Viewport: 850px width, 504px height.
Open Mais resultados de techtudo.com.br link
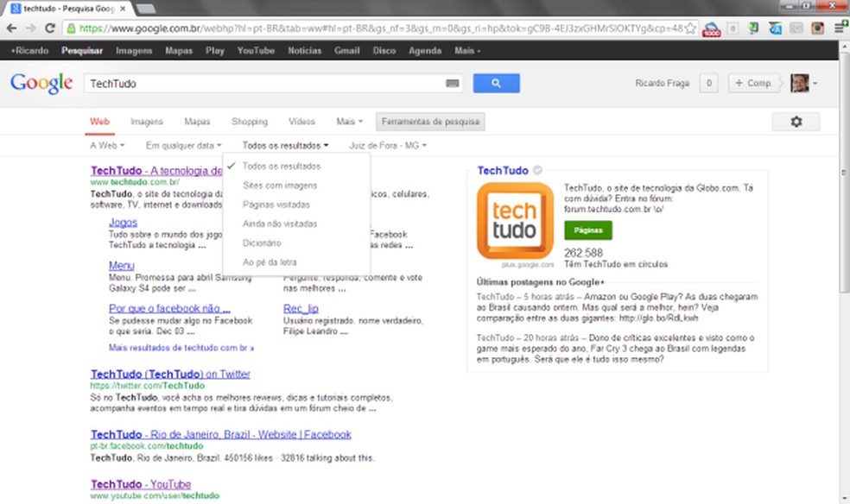click(181, 348)
